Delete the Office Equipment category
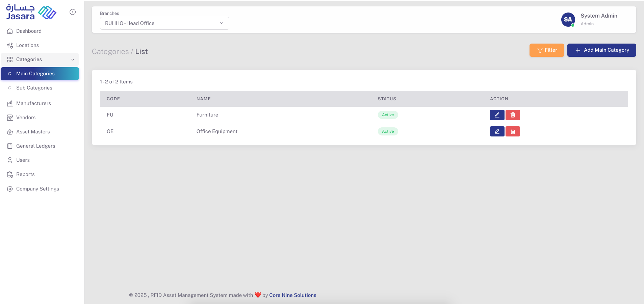Viewport: 644px width, 304px height. pyautogui.click(x=513, y=131)
